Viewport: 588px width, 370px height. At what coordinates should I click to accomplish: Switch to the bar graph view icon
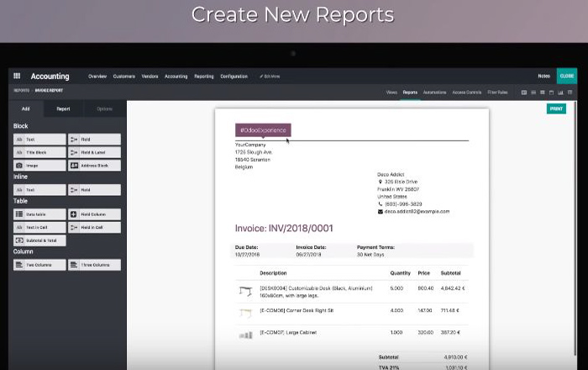click(560, 92)
